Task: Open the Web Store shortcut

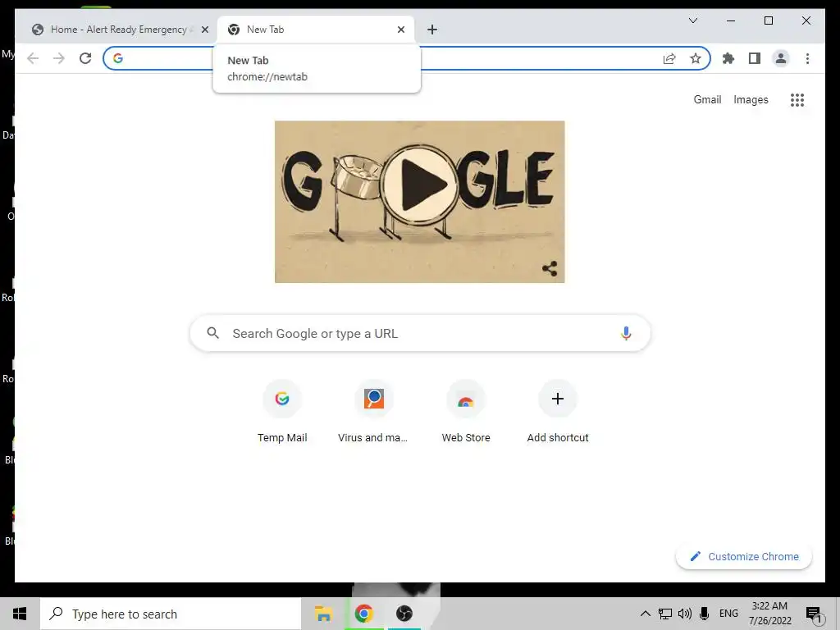Action: (466, 412)
